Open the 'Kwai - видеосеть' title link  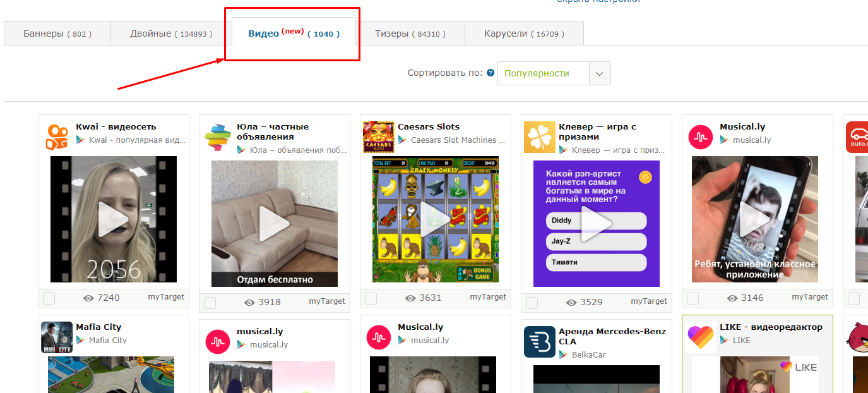click(116, 126)
